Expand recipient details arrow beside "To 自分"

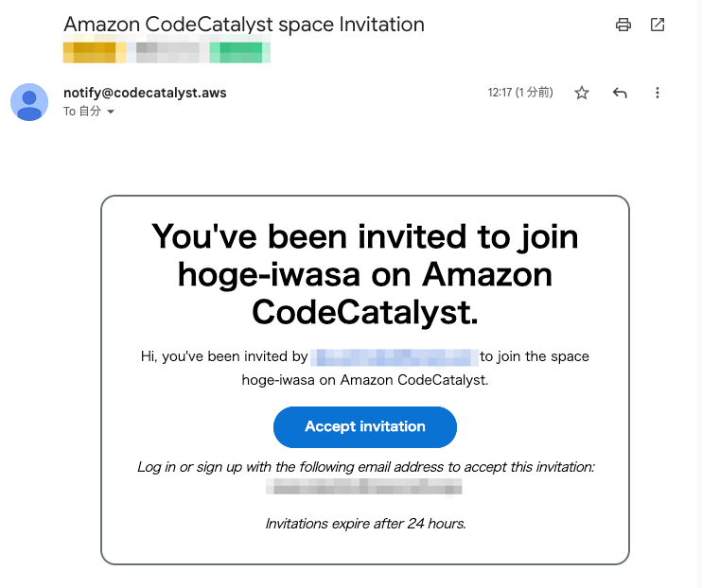pyautogui.click(x=111, y=112)
